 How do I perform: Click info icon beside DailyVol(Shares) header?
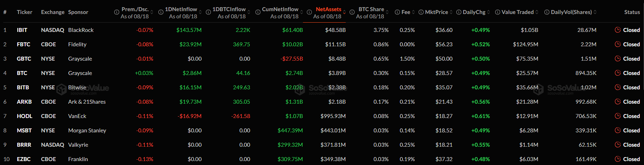pyautogui.click(x=547, y=12)
